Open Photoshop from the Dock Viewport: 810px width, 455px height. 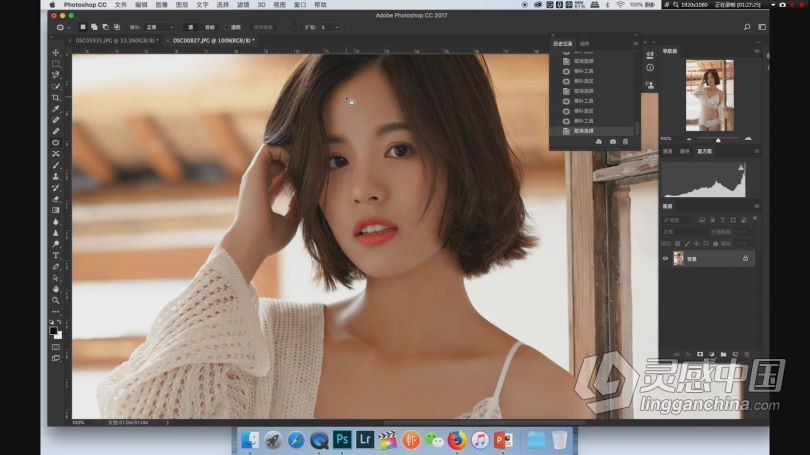coord(342,439)
